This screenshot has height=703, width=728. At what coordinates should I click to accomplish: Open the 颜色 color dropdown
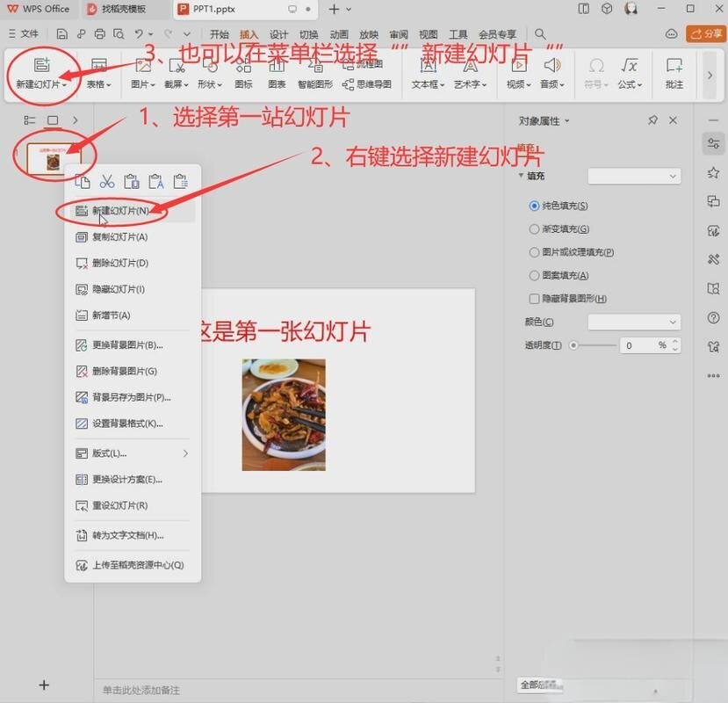click(x=634, y=323)
